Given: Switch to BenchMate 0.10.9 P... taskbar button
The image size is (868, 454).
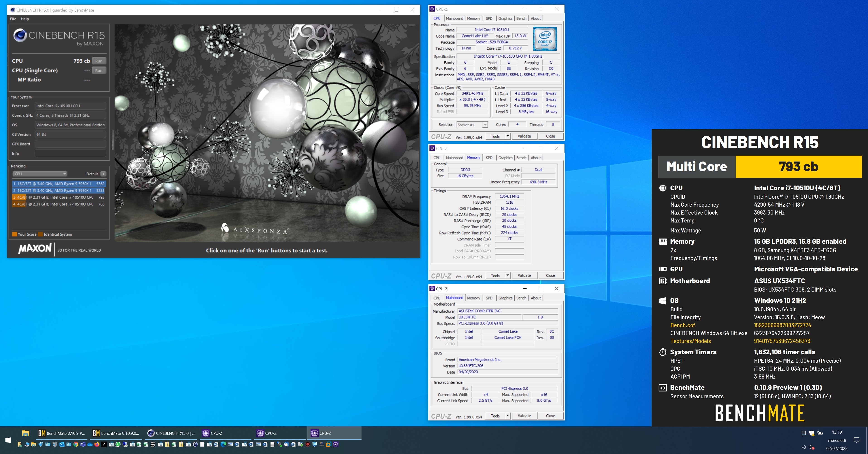Looking at the screenshot, I should 62,433.
